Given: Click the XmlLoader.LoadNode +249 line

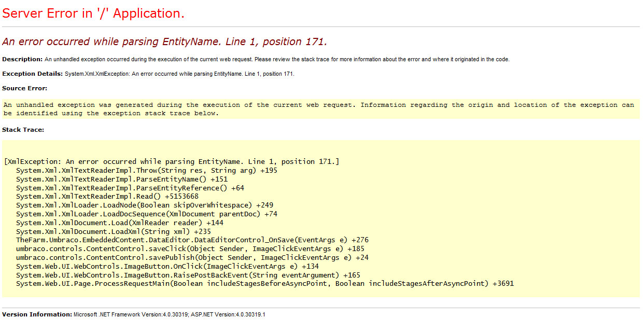Looking at the screenshot, I should pos(144,205).
